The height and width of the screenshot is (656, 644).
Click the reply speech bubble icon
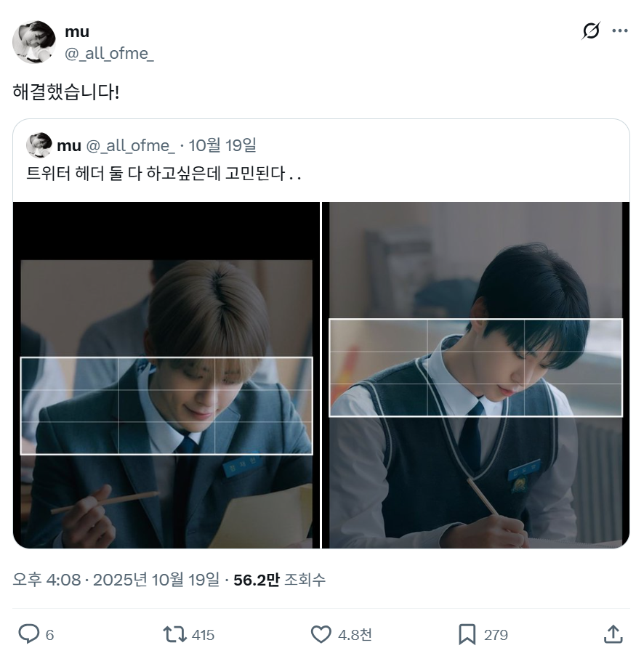28,634
